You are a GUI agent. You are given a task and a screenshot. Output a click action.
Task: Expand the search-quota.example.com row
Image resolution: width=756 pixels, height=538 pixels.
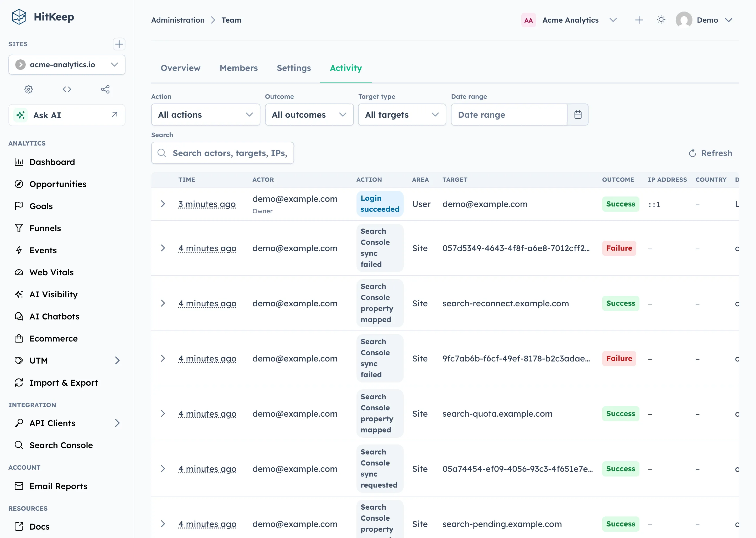tap(163, 413)
